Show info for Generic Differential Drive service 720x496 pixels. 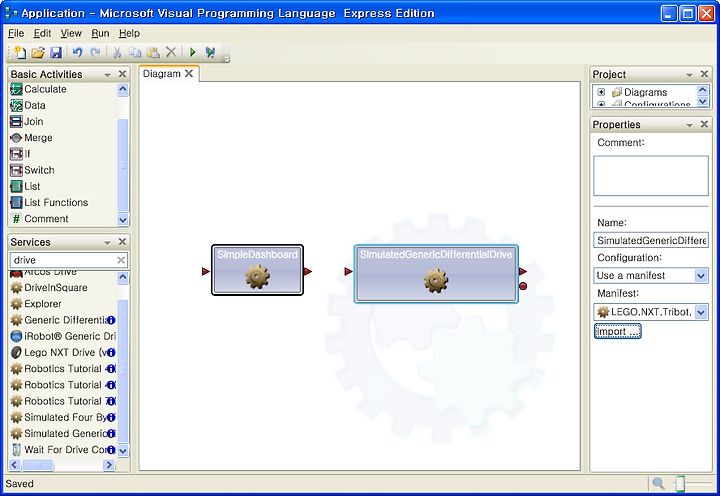pyautogui.click(x=111, y=320)
